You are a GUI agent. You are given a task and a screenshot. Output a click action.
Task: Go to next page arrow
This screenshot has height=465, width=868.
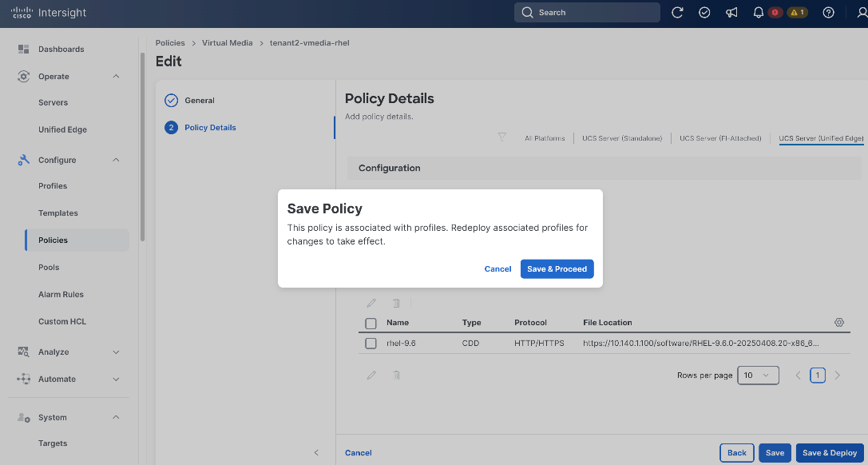[838, 376]
